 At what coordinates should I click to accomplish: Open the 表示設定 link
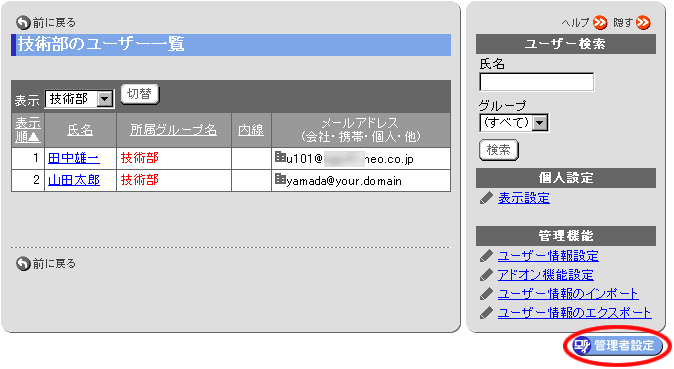click(524, 198)
